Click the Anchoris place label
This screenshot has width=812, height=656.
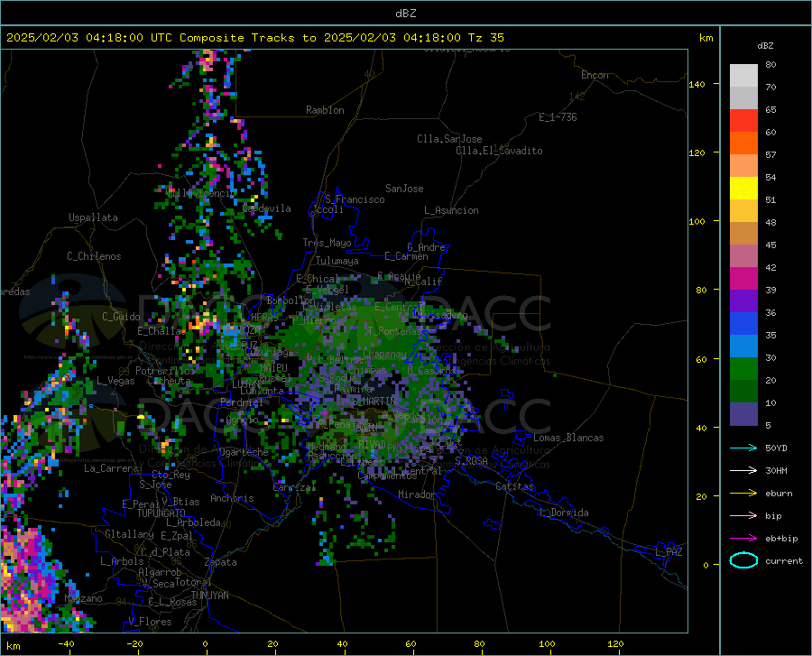pyautogui.click(x=232, y=498)
